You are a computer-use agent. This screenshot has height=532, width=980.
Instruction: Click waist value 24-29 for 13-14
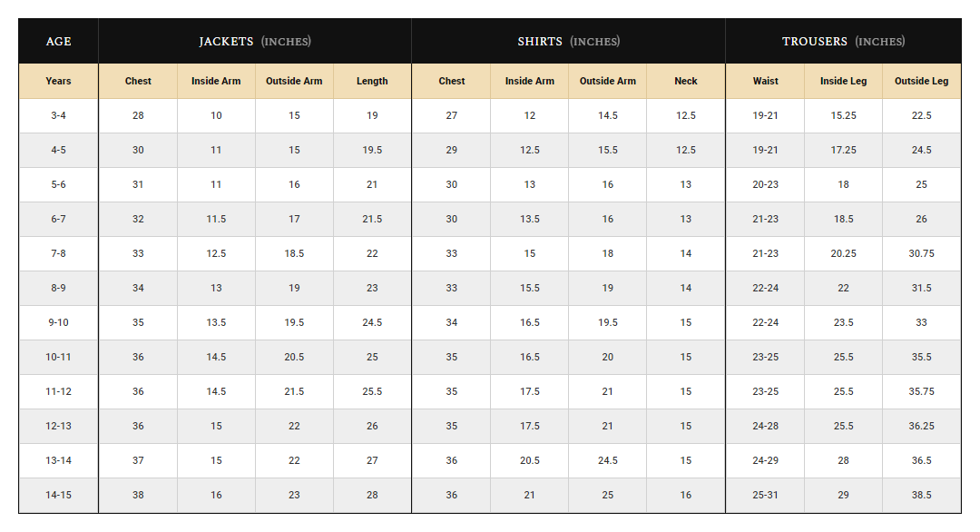click(x=765, y=460)
